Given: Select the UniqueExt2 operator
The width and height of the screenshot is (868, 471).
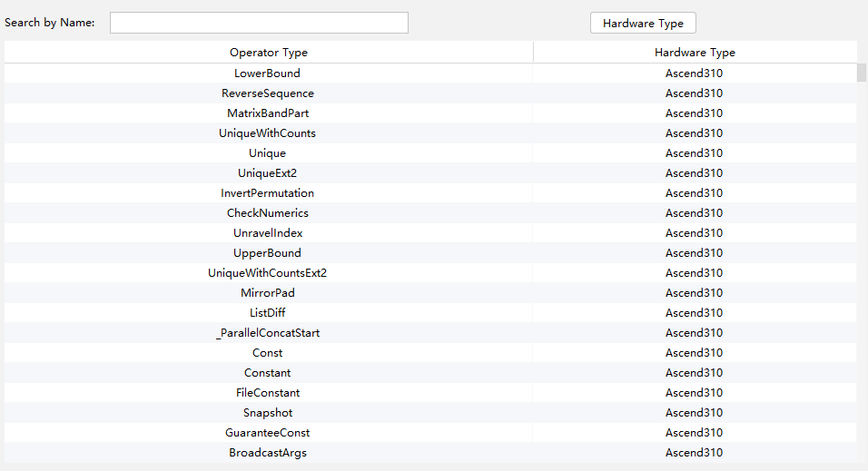Looking at the screenshot, I should [x=267, y=173].
